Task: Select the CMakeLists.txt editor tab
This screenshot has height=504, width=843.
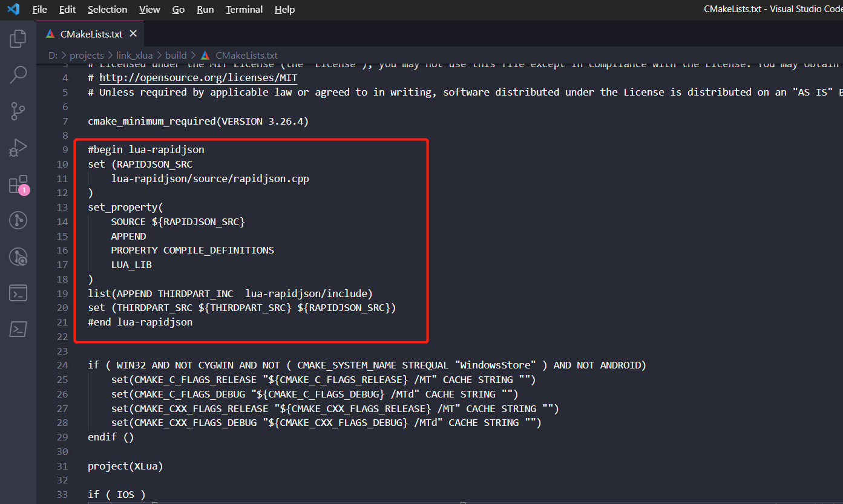Action: coord(91,34)
